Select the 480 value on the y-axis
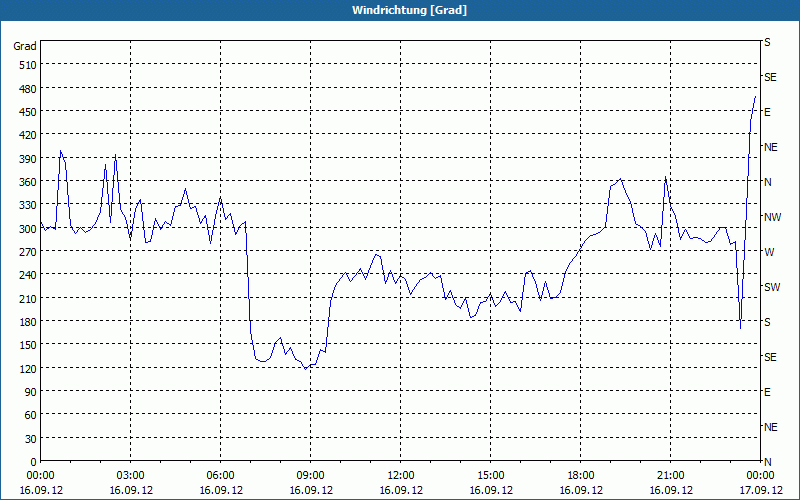The height and width of the screenshot is (500, 800). tap(28, 89)
